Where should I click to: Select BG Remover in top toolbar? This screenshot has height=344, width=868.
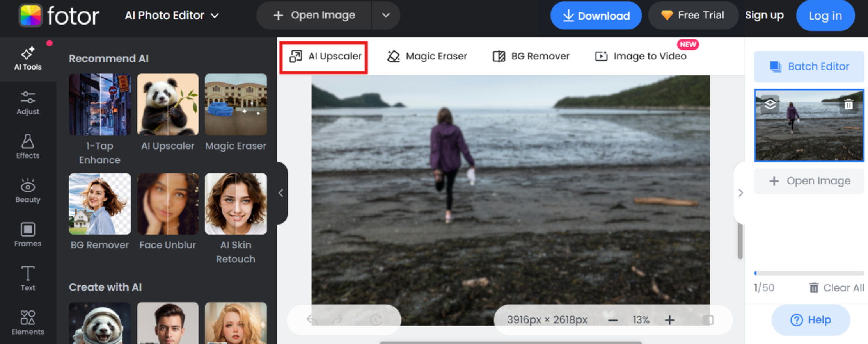coord(531,56)
